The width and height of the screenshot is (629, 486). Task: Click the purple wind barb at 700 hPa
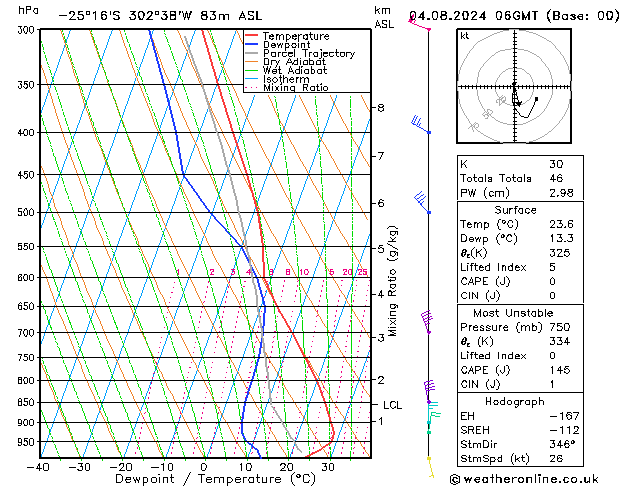coord(427,322)
